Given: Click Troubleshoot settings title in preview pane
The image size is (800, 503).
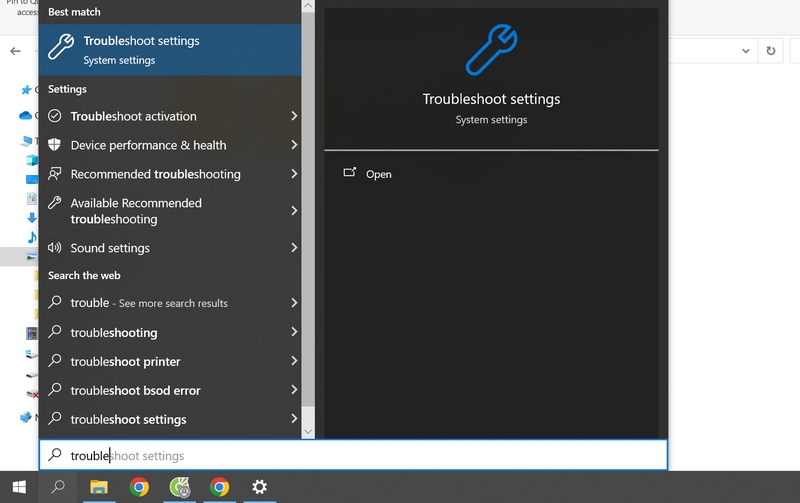Looking at the screenshot, I should pos(491,99).
